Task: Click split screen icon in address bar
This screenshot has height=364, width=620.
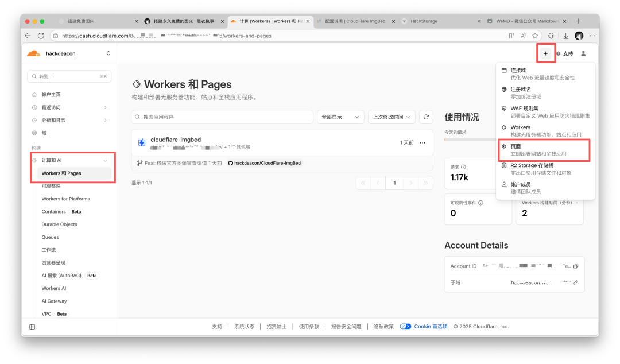Action: (x=511, y=36)
